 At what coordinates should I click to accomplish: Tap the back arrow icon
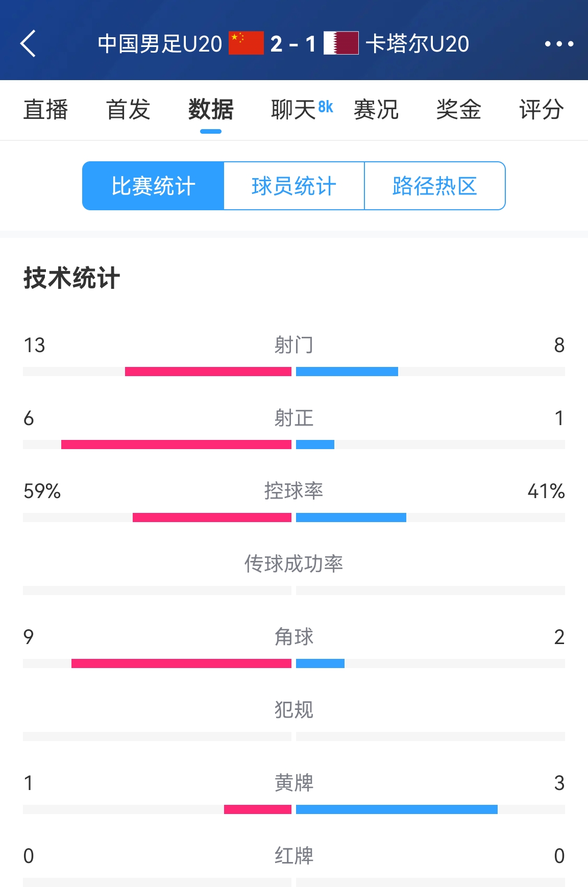click(29, 43)
